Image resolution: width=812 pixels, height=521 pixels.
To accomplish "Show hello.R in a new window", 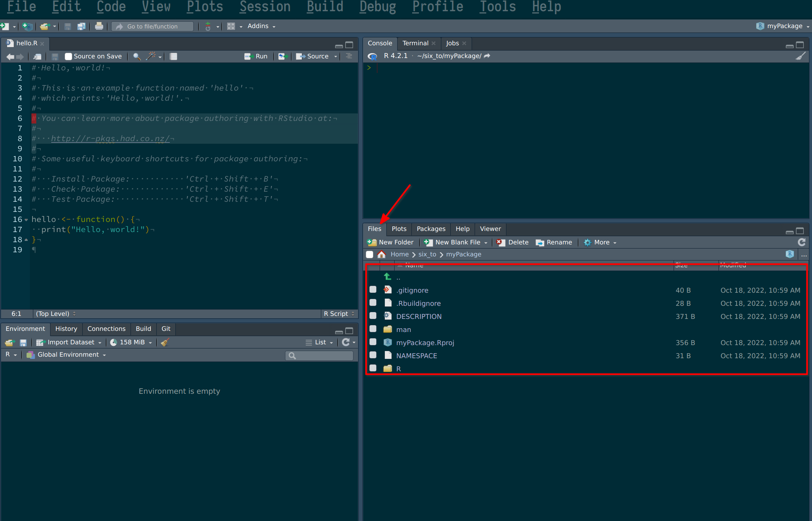I will tap(37, 57).
